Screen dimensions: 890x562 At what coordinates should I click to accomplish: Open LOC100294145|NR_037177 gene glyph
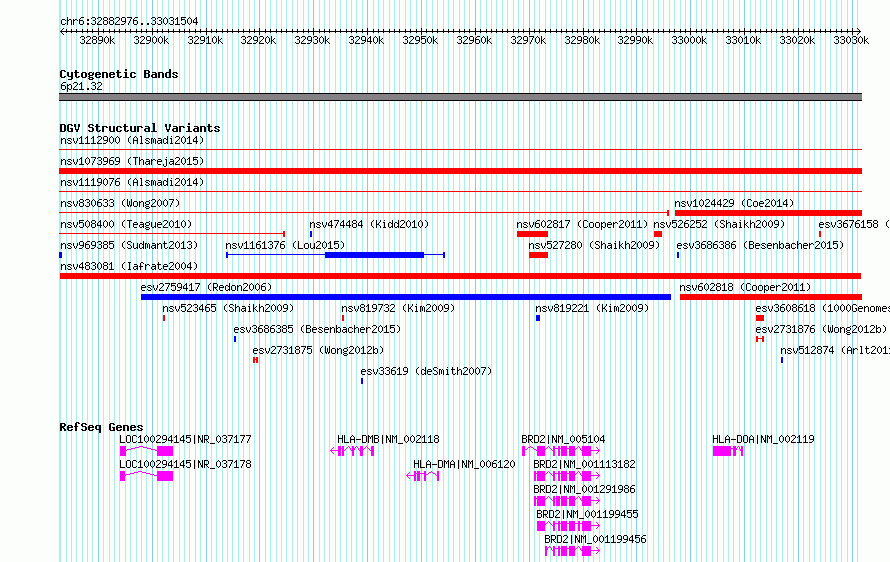point(146,451)
